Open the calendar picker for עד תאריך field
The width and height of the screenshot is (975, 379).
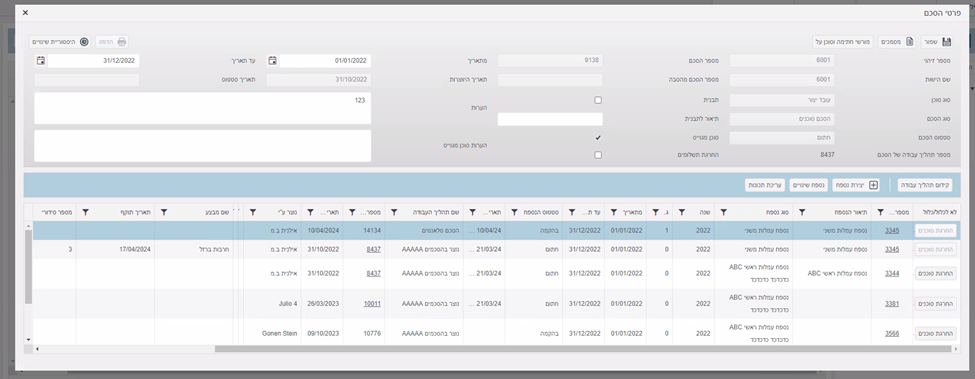41,61
